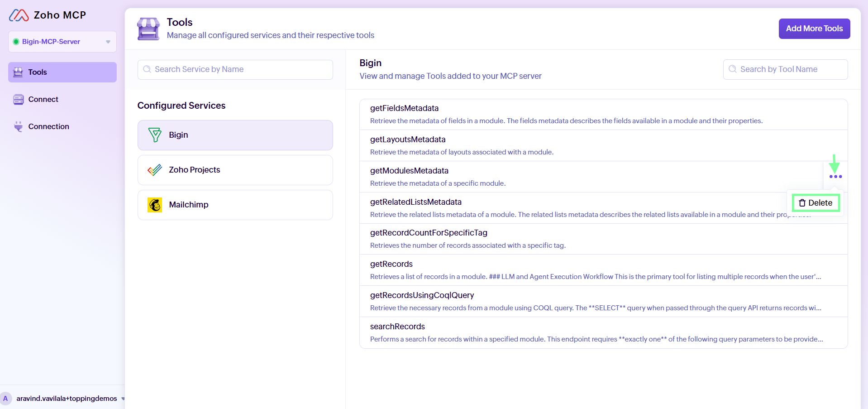Viewport: 868px width, 409px height.
Task: Click 'Manage all configured services' subtitle
Action: point(270,35)
